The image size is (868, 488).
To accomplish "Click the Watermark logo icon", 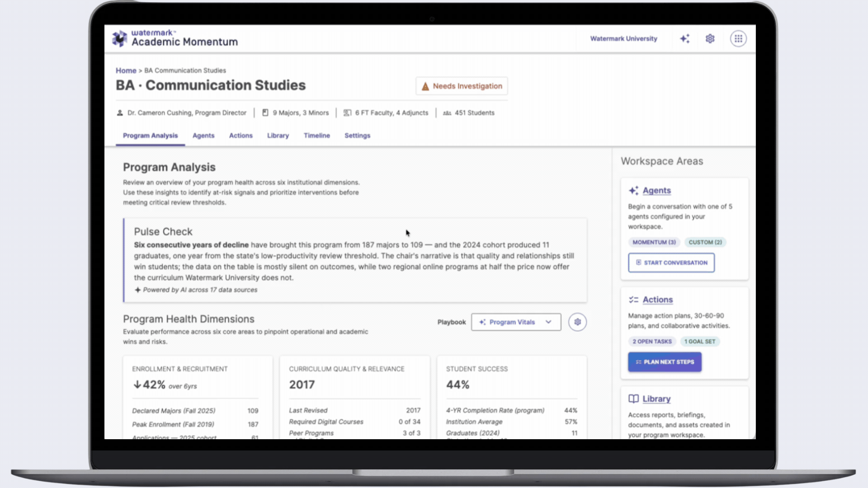I will pyautogui.click(x=120, y=39).
